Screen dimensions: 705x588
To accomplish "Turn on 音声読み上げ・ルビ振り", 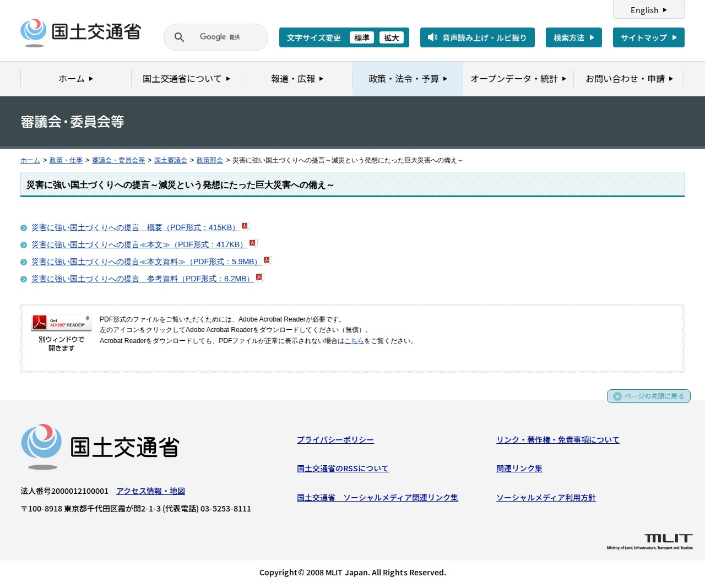I will coord(477,38).
